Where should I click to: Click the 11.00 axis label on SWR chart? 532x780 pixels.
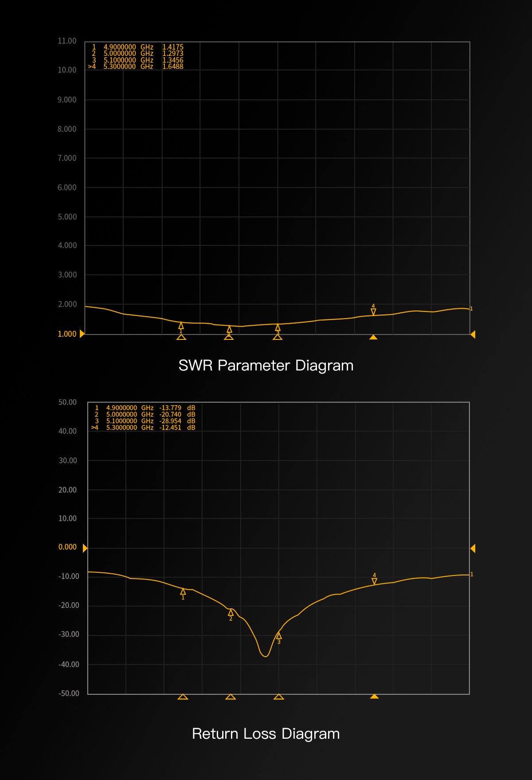point(67,41)
